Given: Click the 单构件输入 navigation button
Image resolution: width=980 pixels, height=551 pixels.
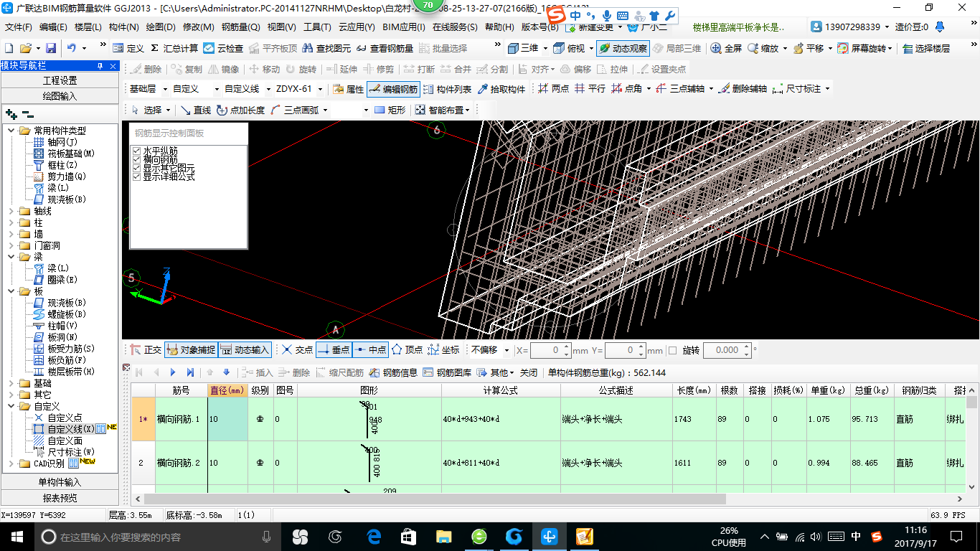Looking at the screenshot, I should tap(60, 482).
